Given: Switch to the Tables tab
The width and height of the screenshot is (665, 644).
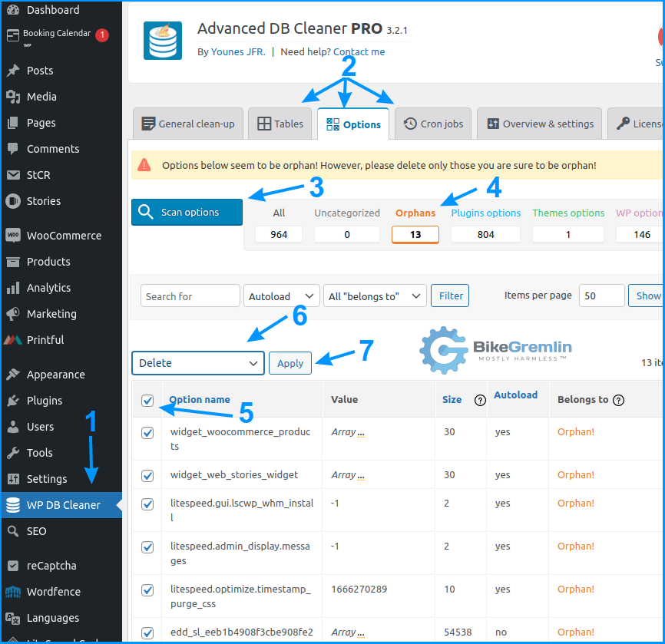Looking at the screenshot, I should point(280,124).
